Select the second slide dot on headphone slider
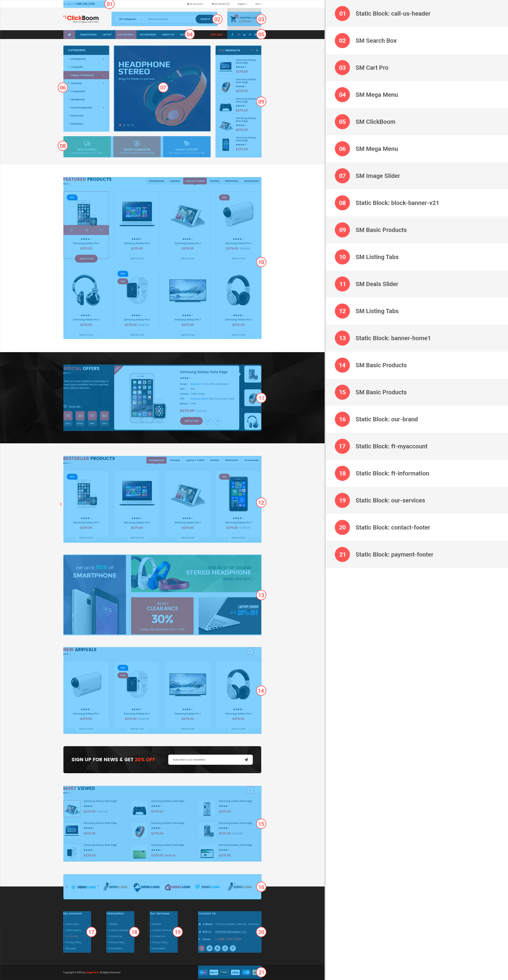The height and width of the screenshot is (980, 508). (124, 125)
